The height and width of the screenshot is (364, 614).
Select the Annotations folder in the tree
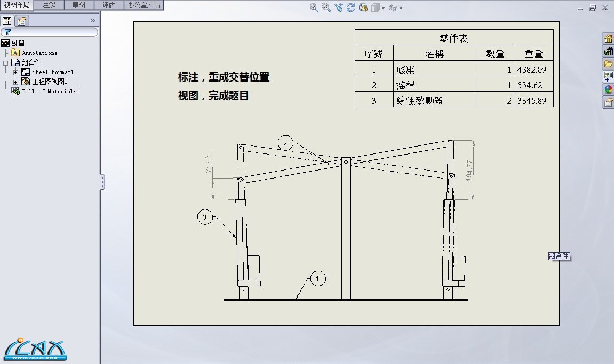click(x=39, y=53)
